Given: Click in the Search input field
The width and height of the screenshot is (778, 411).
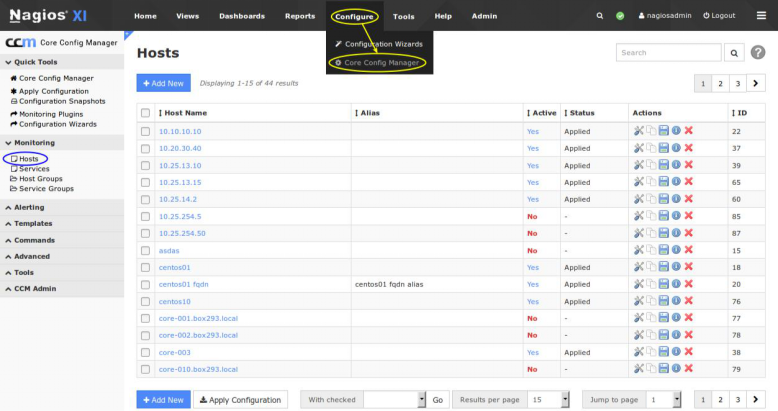Looking at the screenshot, I should coord(668,53).
